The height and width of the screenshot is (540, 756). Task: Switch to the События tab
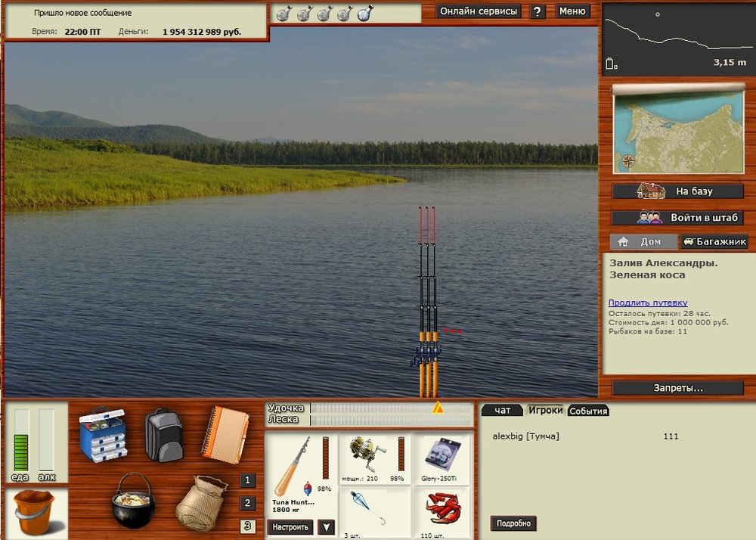588,411
